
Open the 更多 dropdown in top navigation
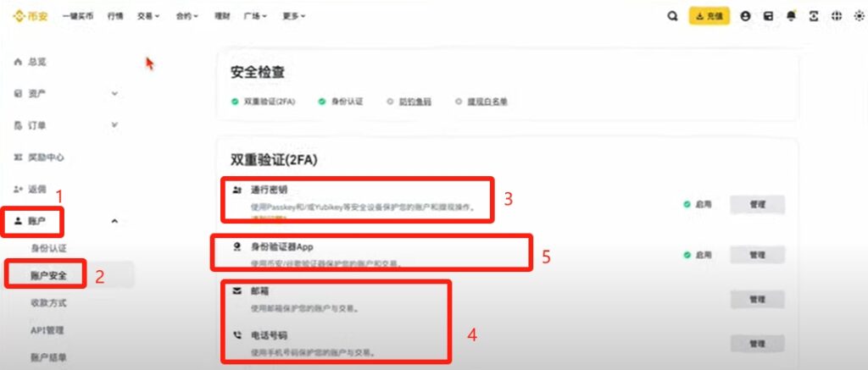tap(294, 17)
